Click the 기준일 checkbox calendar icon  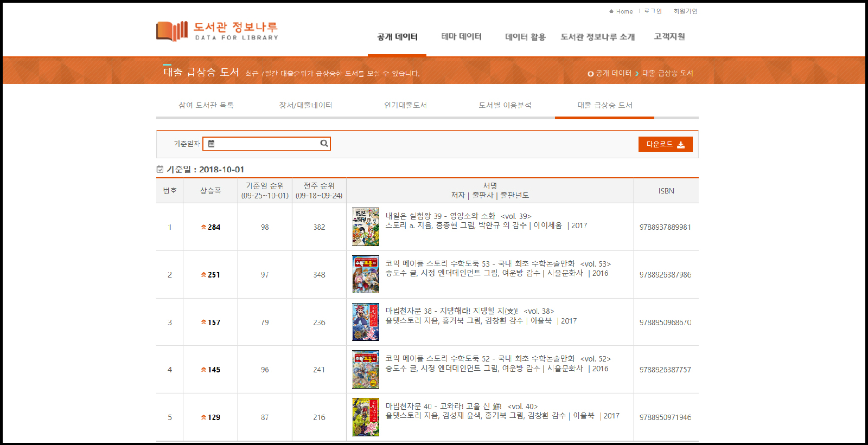click(160, 169)
